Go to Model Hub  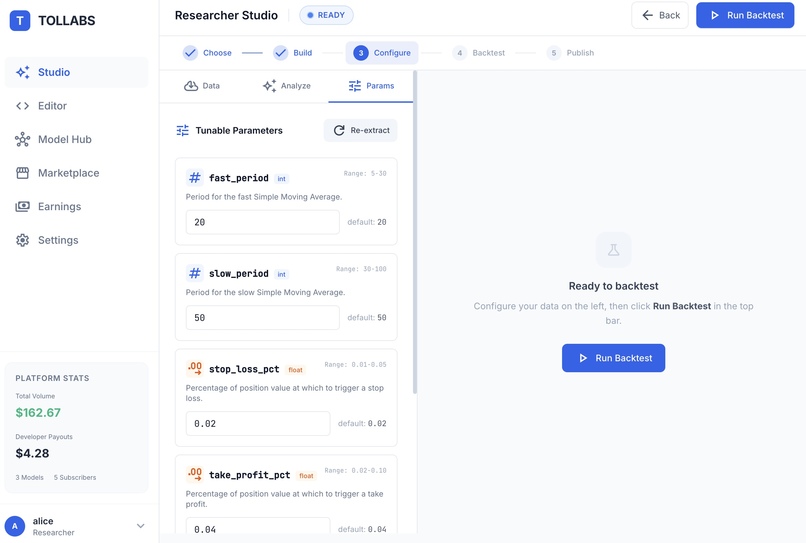(77, 139)
